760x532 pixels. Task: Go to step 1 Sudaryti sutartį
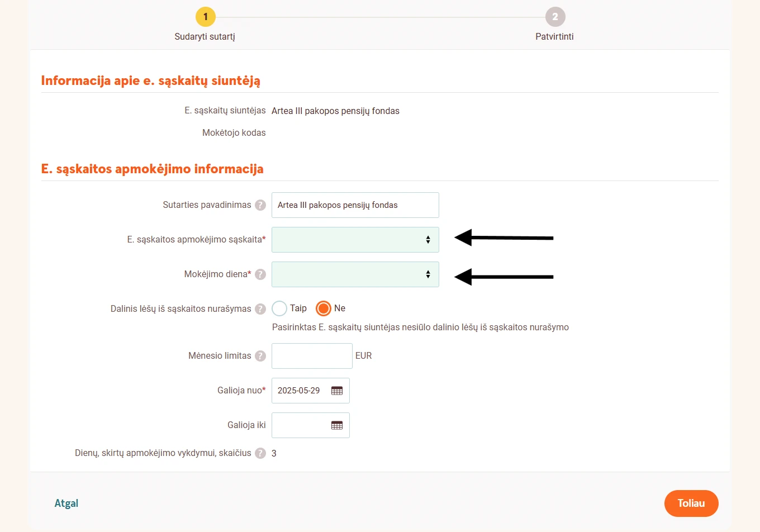(x=205, y=17)
